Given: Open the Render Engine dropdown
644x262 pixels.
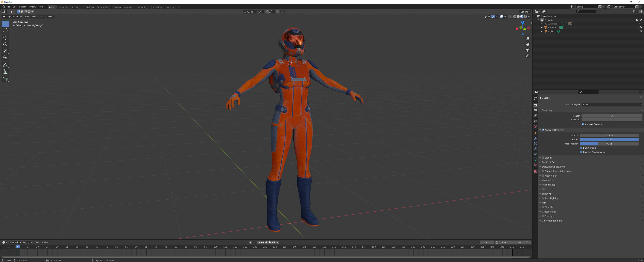Looking at the screenshot, I should 612,105.
